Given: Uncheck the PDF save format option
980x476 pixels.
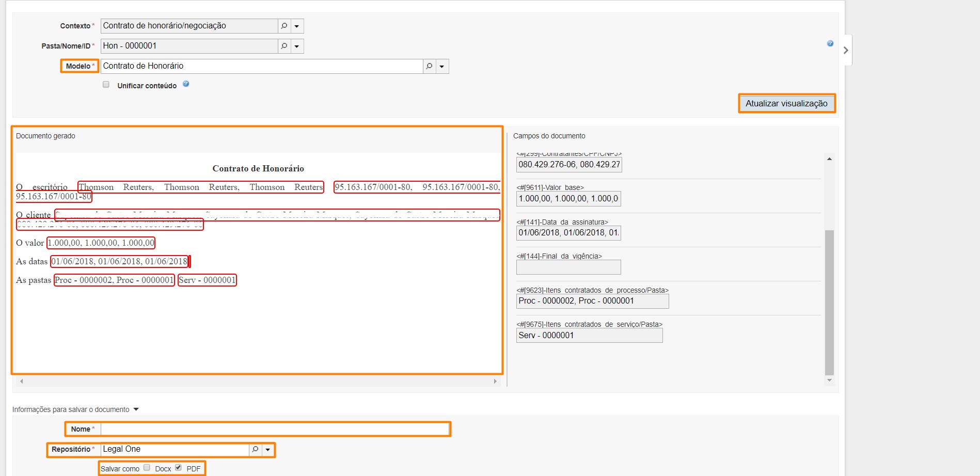Looking at the screenshot, I should pyautogui.click(x=178, y=468).
